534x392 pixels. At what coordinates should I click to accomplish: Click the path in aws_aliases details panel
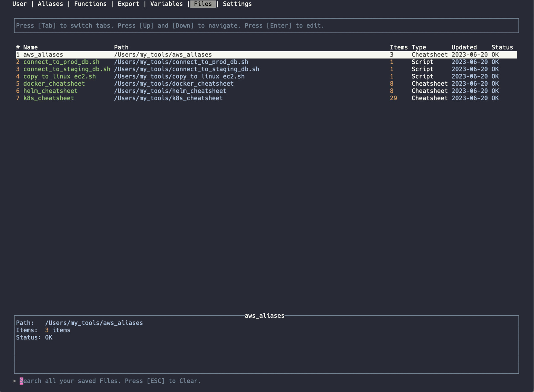tap(94, 323)
